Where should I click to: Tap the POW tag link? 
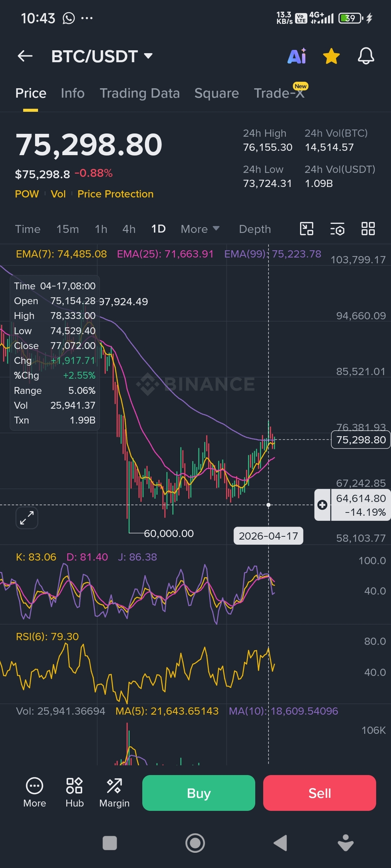tap(27, 194)
